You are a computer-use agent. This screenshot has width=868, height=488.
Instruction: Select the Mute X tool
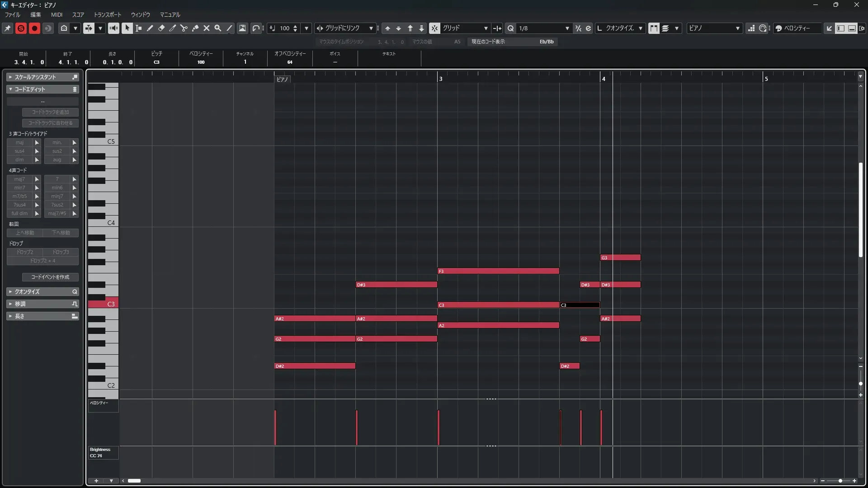click(x=207, y=28)
